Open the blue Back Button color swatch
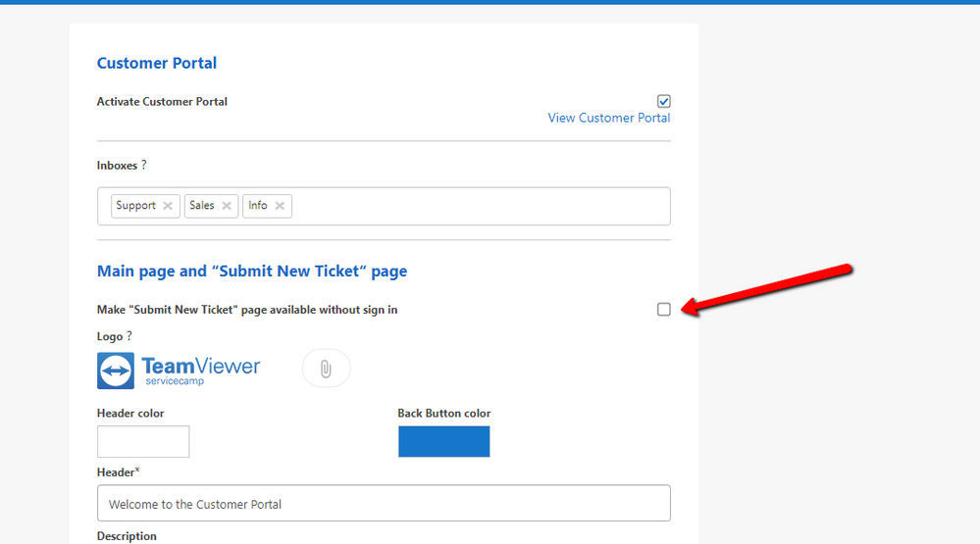Image resolution: width=980 pixels, height=544 pixels. click(443, 441)
